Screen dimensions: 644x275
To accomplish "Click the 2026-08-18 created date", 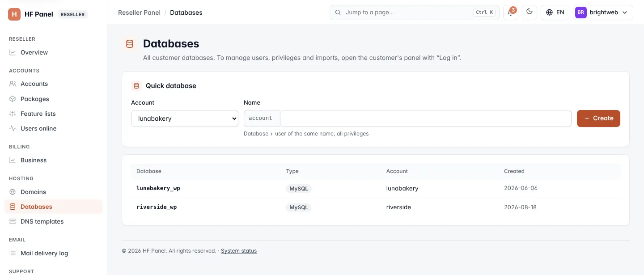I will (x=521, y=207).
